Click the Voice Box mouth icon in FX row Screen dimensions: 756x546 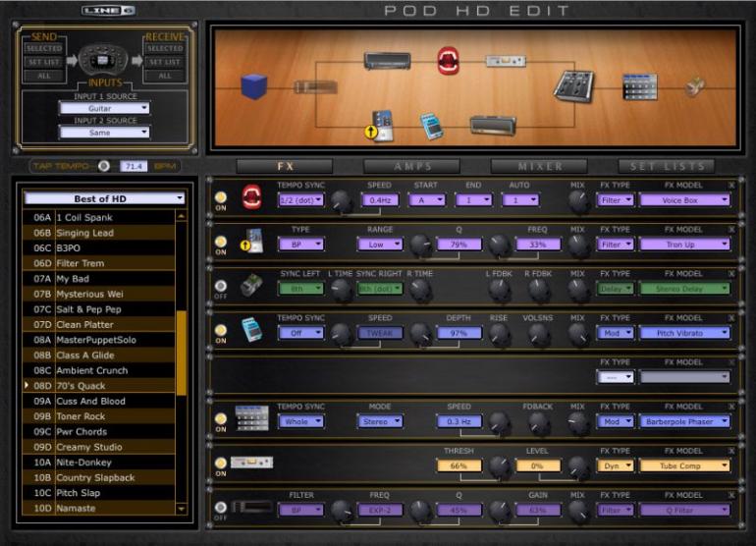[x=251, y=196]
